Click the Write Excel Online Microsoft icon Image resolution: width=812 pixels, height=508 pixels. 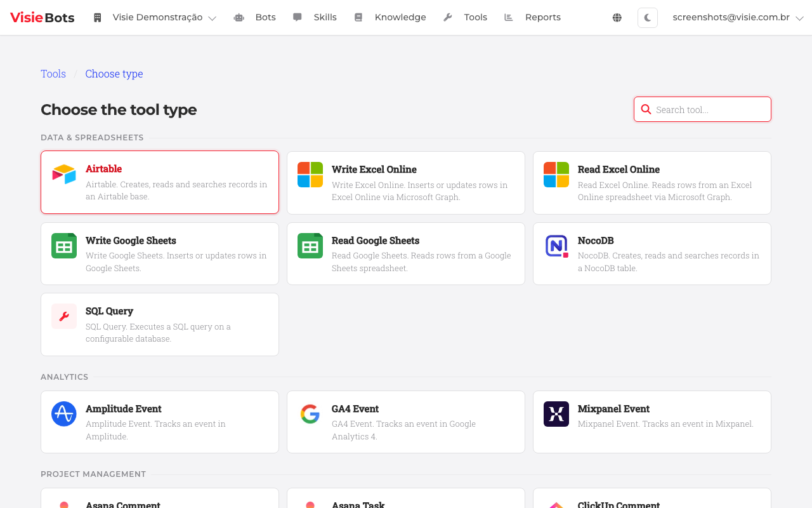click(x=310, y=175)
